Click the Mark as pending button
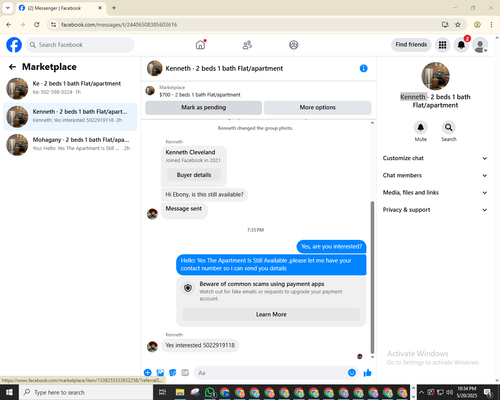500x400 pixels. coord(203,108)
